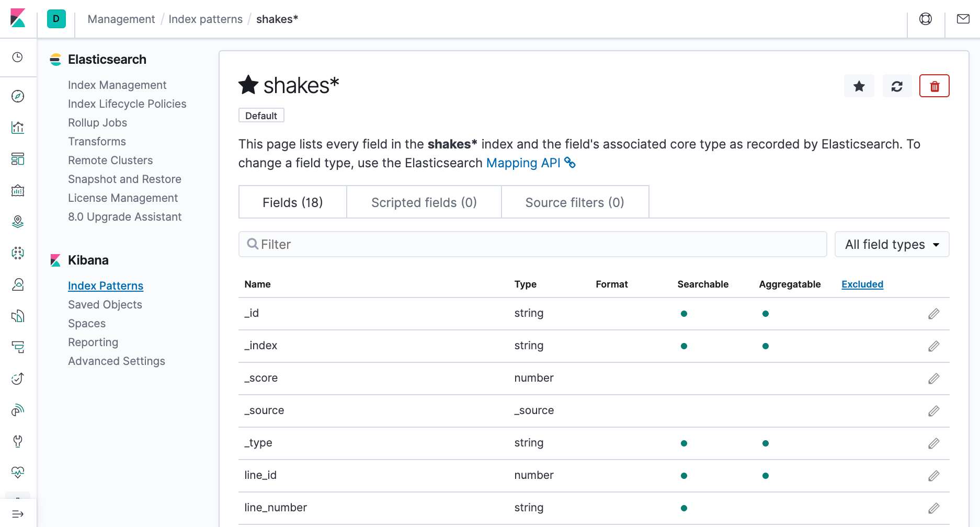Screen dimensions: 980x527
Task: Open the Kibana home logo
Action: click(x=18, y=18)
